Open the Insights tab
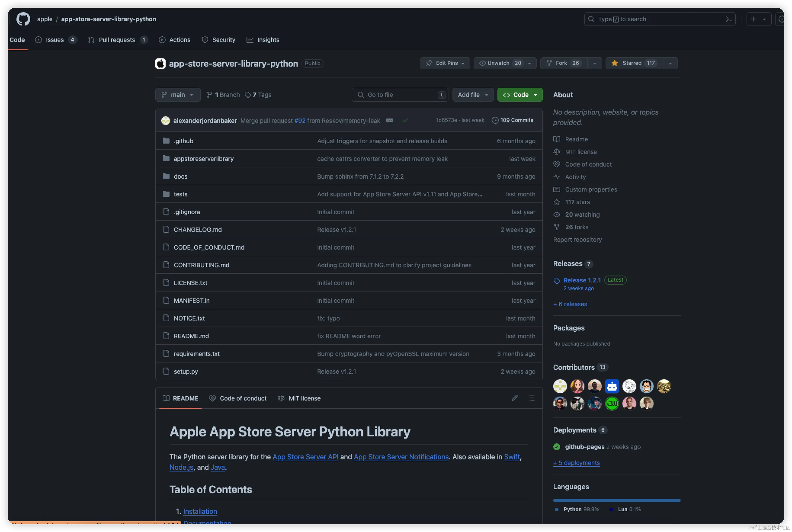Image resolution: width=792 pixels, height=532 pixels. pyautogui.click(x=263, y=40)
